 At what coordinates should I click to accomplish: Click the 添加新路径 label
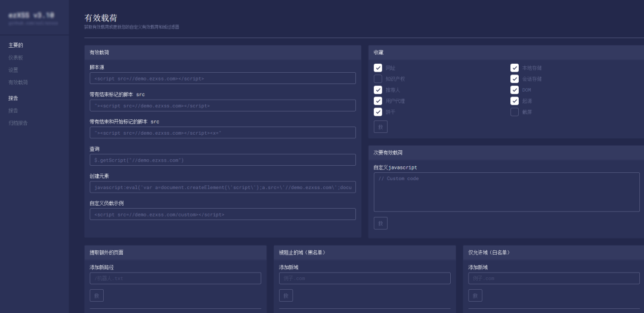coord(101,268)
